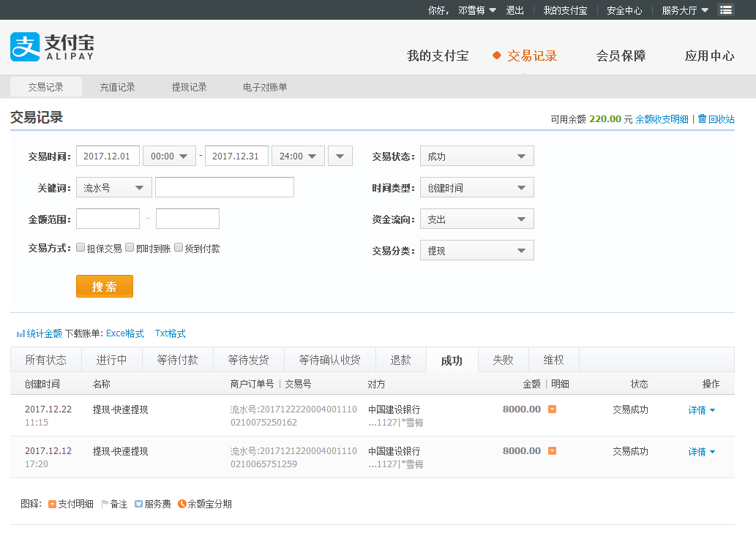The height and width of the screenshot is (544, 756).
Task: Click payment detail icon for 2017.12.12 row
Action: [x=553, y=451]
